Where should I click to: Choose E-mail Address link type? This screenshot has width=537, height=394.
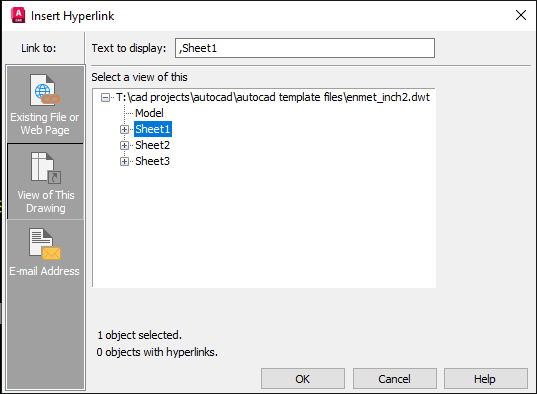click(45, 253)
